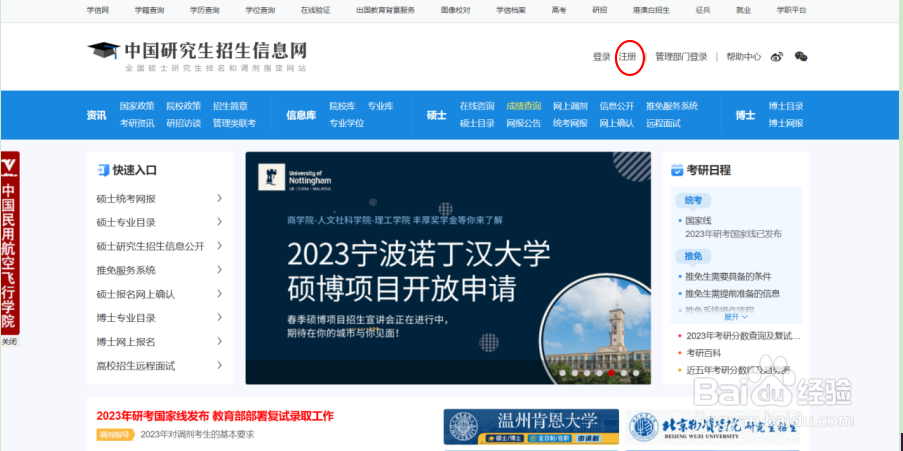Open 信息公开 in the nav bar

click(617, 106)
